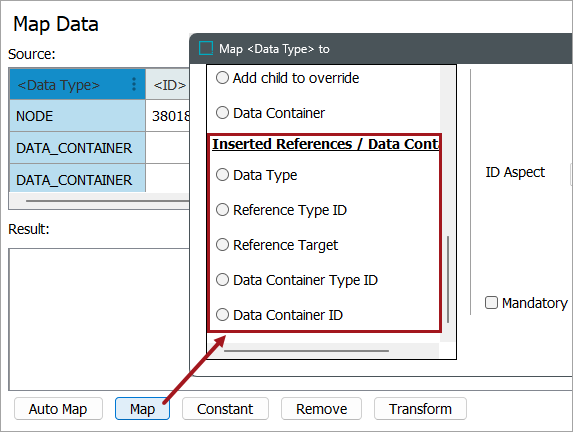Click the vertical scrollbar in options list
The width and height of the screenshot is (573, 432).
448,279
